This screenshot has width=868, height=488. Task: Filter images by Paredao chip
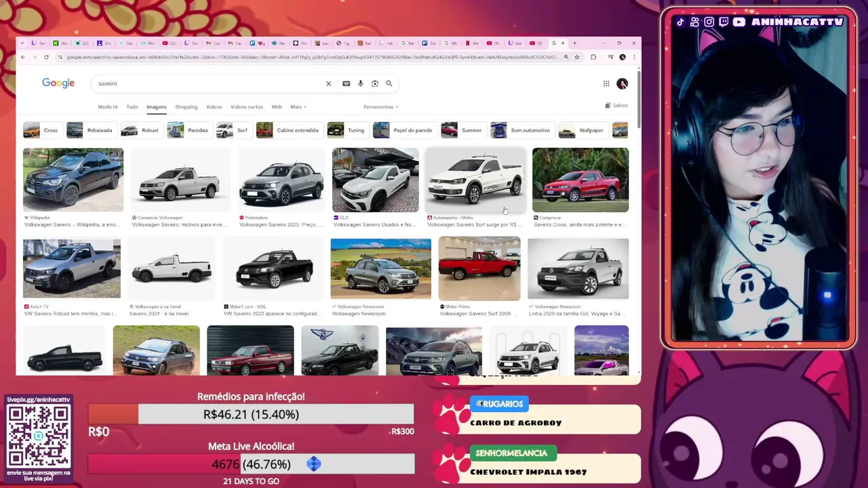[x=189, y=130]
